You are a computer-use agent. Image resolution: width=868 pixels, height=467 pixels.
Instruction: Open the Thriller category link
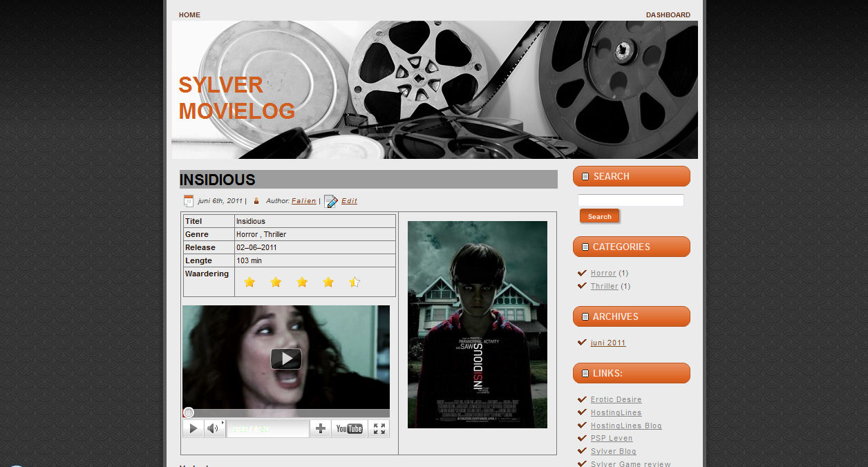click(605, 287)
